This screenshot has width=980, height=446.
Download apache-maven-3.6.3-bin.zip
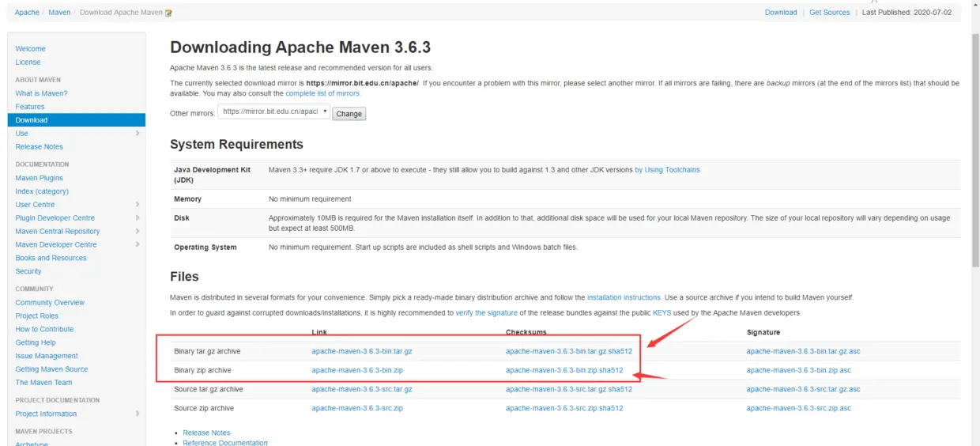click(357, 370)
